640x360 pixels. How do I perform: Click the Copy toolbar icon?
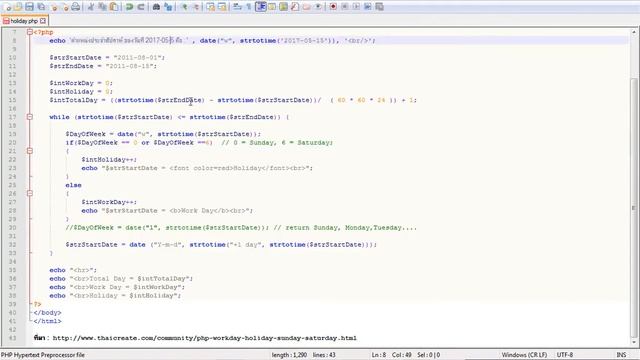102,7
